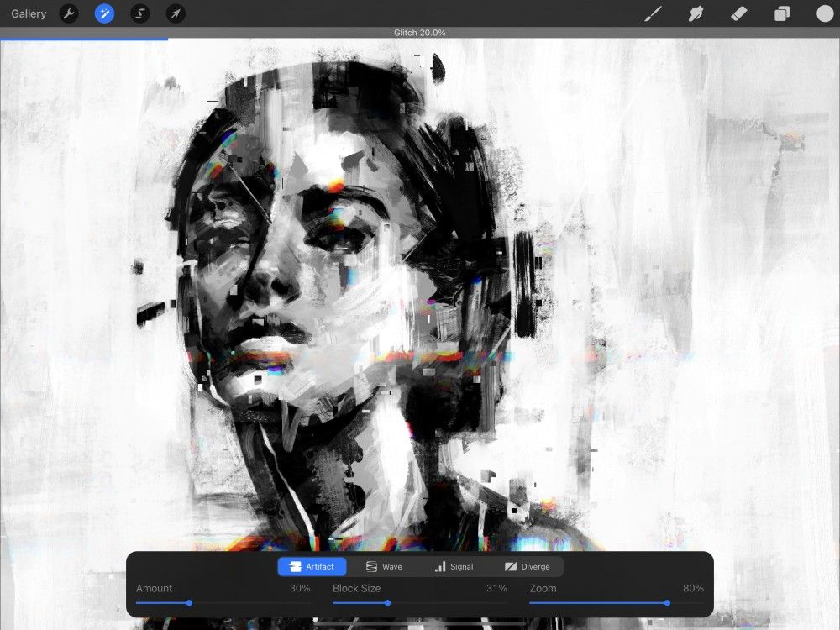840x630 pixels.
Task: Open the Actions wrench menu
Action: pyautogui.click(x=69, y=13)
